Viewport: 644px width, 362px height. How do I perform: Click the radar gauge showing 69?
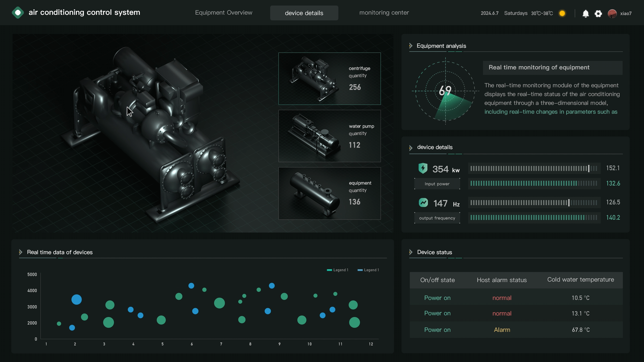coord(445,91)
